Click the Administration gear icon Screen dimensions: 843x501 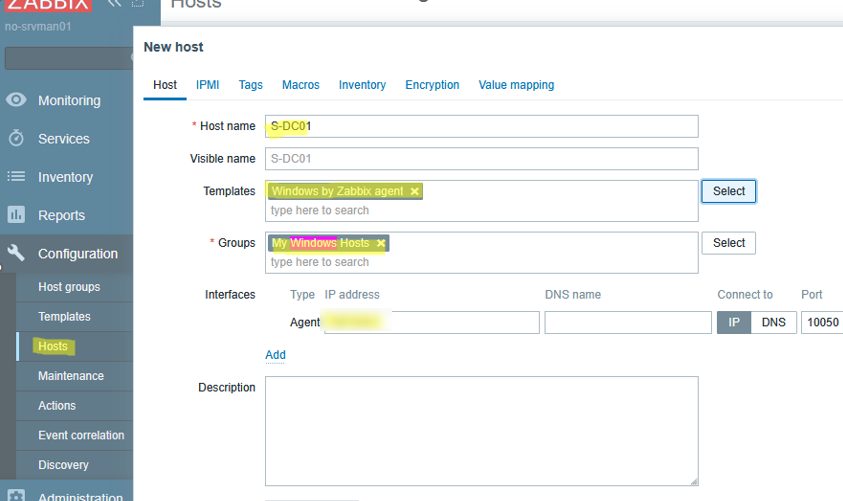[x=16, y=495]
